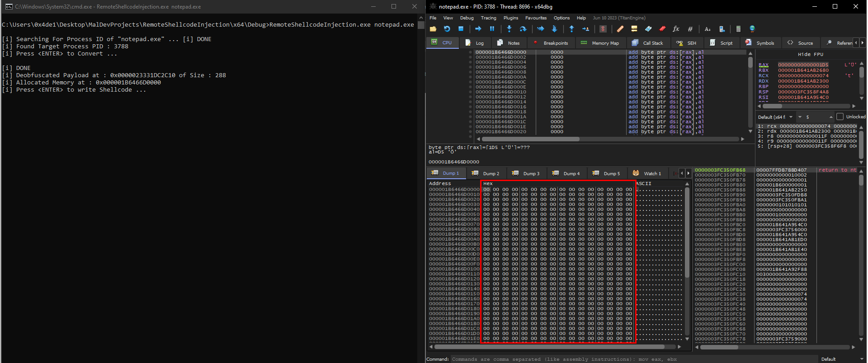Open the Tracing menu
The width and height of the screenshot is (868, 363).
click(x=488, y=18)
